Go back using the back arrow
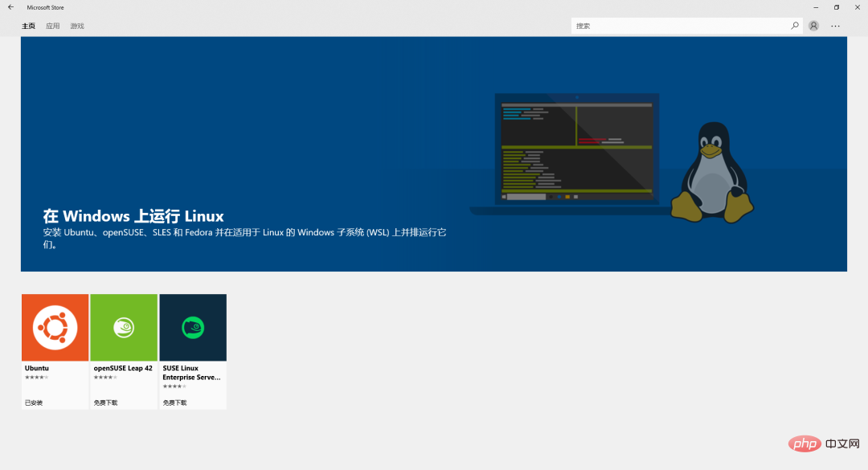 click(x=9, y=7)
